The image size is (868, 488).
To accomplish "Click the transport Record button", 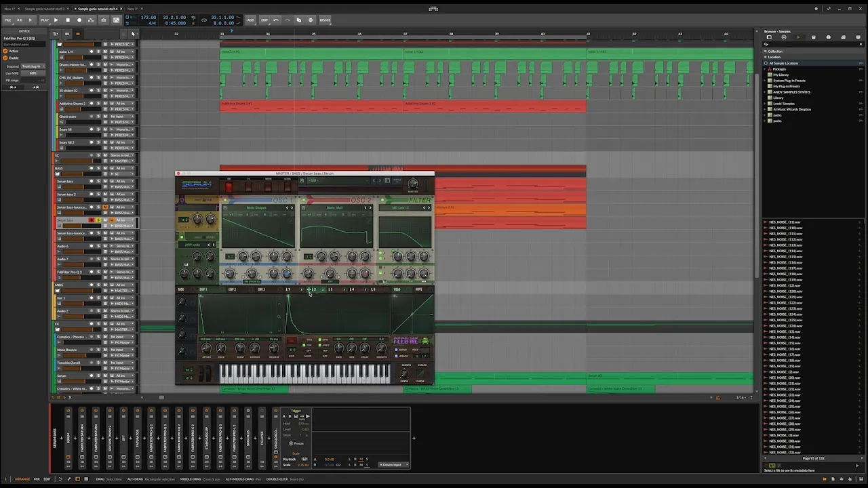I will click(x=79, y=20).
